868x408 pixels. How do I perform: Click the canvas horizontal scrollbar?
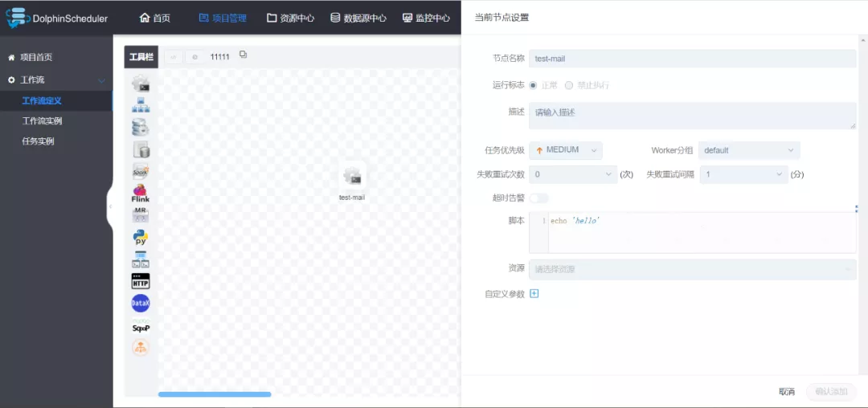tap(215, 394)
